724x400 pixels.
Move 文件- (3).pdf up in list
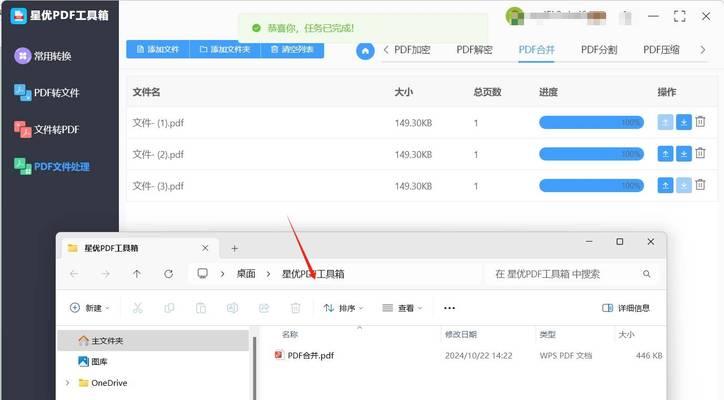coord(665,185)
